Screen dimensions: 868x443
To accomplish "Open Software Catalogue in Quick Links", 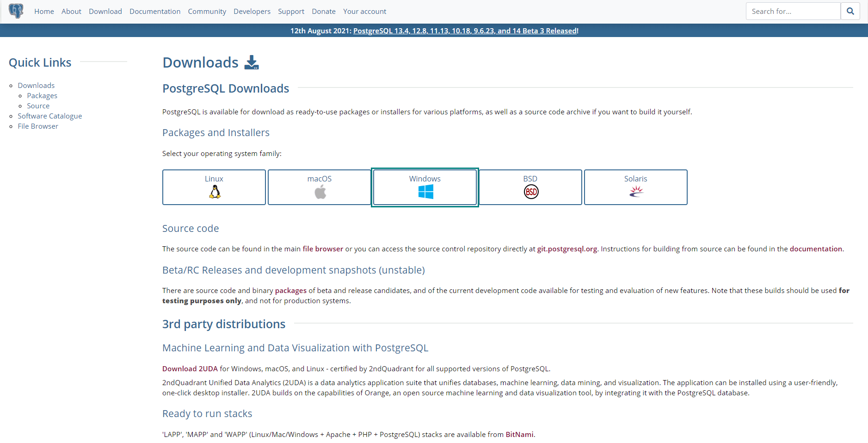I will coord(50,116).
